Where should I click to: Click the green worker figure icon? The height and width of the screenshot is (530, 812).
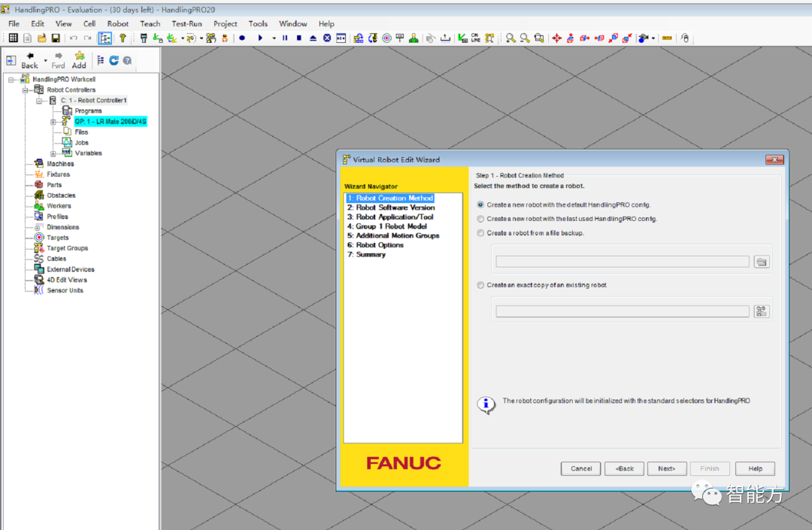click(414, 38)
